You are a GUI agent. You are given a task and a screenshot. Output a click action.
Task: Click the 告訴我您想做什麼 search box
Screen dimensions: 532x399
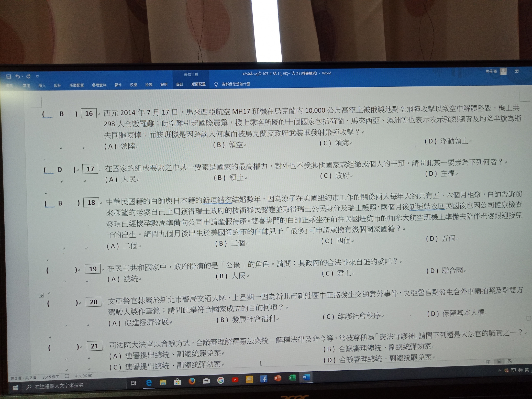(x=236, y=84)
